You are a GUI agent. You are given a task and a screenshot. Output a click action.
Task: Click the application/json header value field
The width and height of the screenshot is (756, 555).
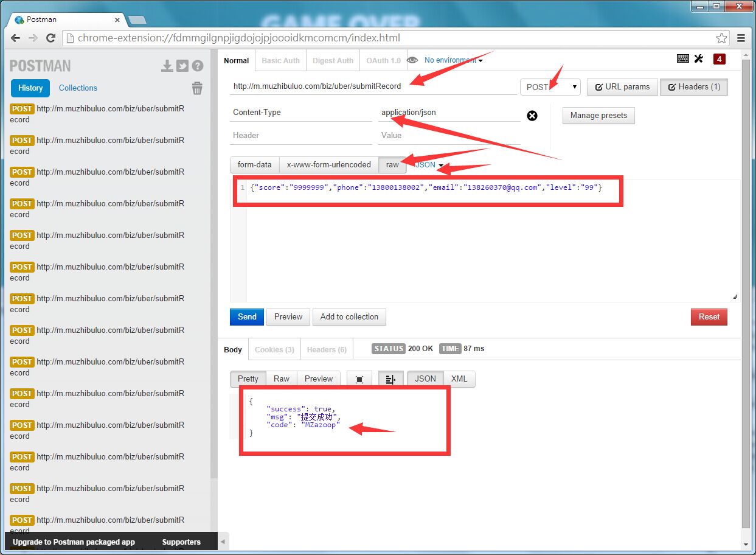click(449, 113)
